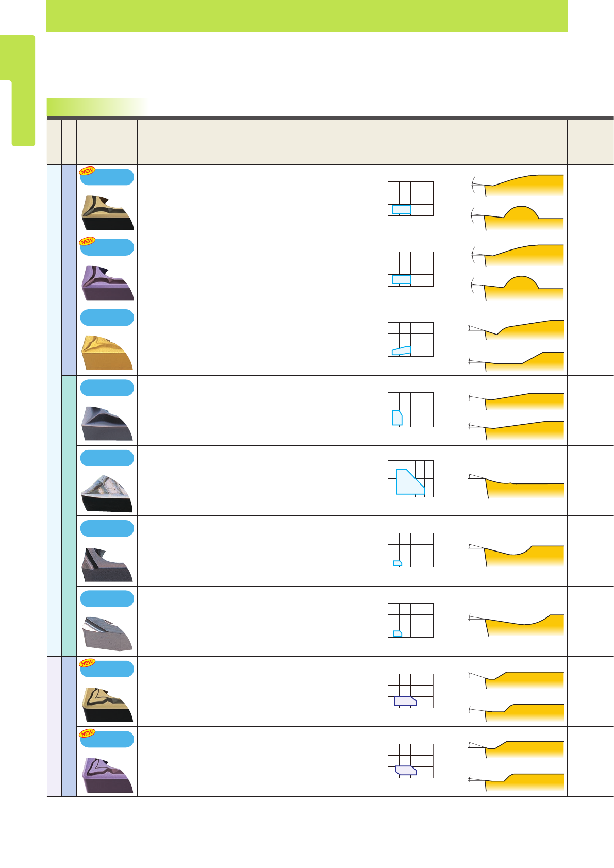Screen dimensions: 614x868
Task: Click the teal vertical category column band
Action: click(x=69, y=515)
